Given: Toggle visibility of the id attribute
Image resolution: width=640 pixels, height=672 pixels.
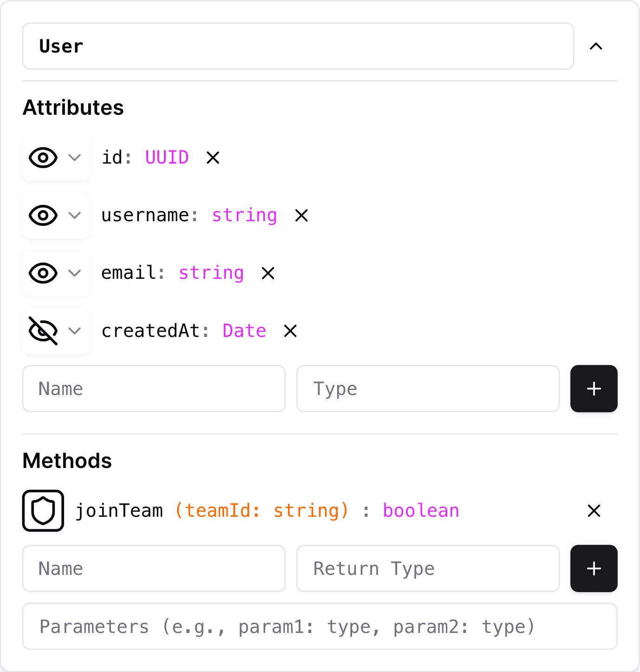Looking at the screenshot, I should (x=43, y=158).
